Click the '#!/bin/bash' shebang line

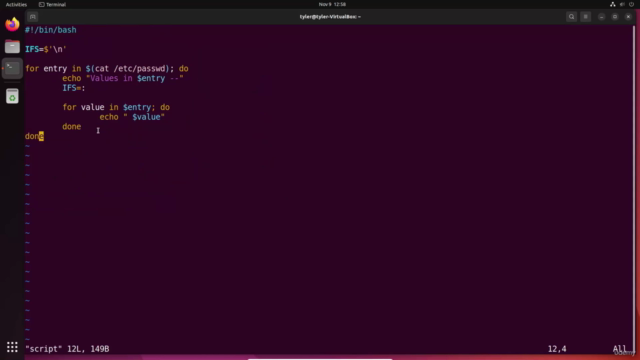point(51,30)
